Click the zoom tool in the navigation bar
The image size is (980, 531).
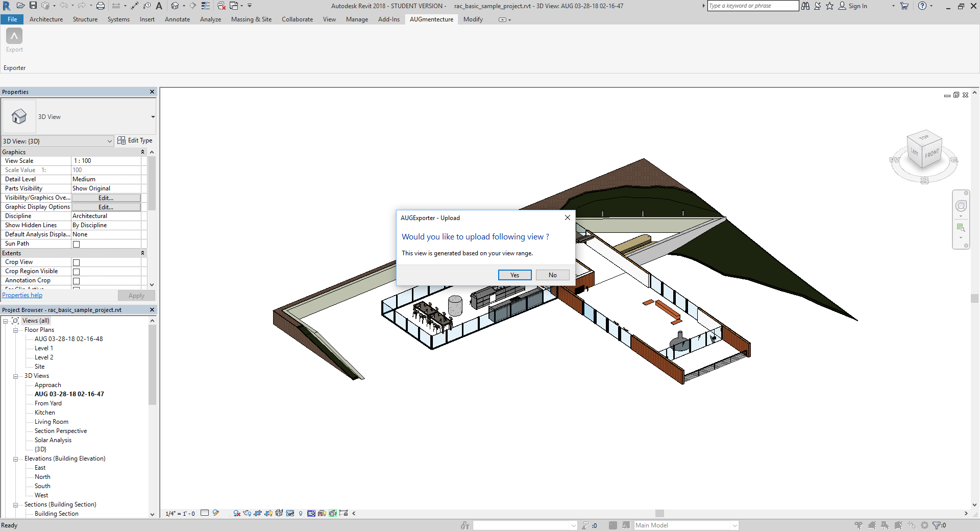[x=961, y=228]
